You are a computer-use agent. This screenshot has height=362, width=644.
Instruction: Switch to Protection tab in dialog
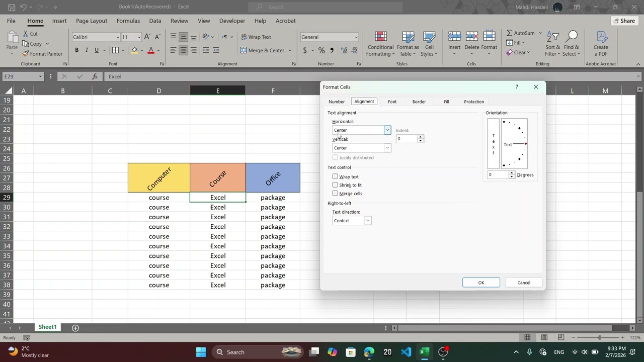click(474, 102)
